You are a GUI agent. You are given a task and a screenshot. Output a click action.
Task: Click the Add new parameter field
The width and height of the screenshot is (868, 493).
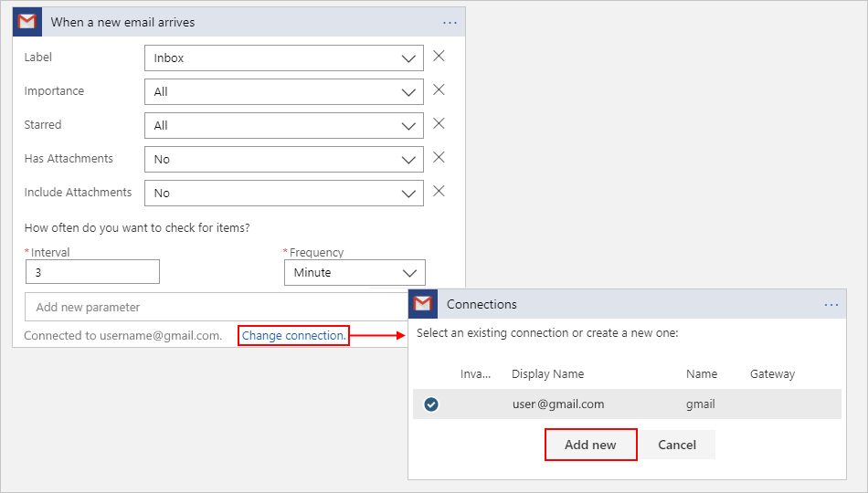point(217,307)
